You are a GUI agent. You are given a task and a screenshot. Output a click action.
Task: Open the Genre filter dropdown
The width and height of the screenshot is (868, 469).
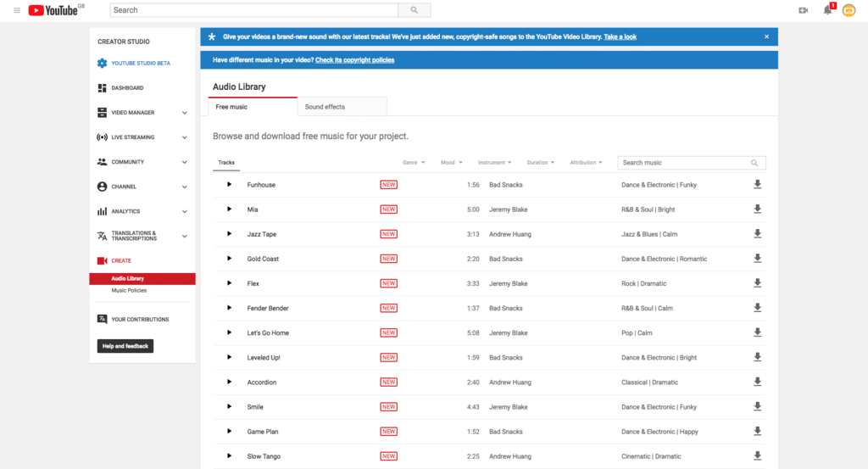click(414, 162)
